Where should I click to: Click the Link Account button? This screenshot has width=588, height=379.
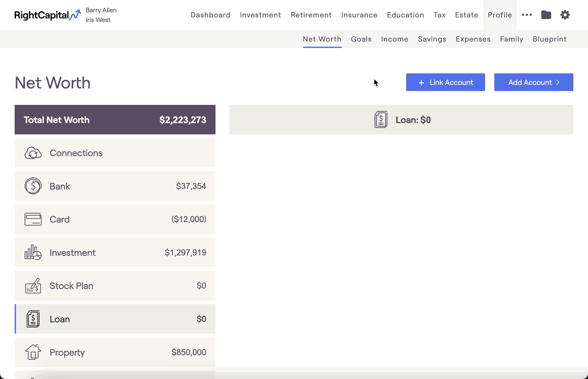(x=445, y=82)
